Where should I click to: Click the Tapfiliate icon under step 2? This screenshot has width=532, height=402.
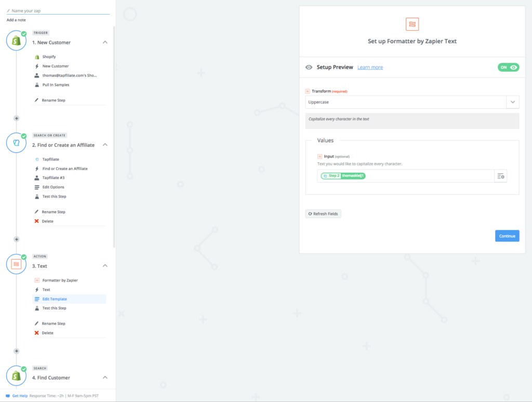click(x=38, y=159)
